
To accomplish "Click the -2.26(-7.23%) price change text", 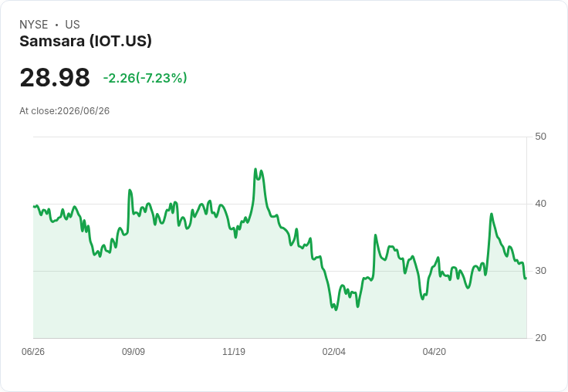I will (145, 78).
